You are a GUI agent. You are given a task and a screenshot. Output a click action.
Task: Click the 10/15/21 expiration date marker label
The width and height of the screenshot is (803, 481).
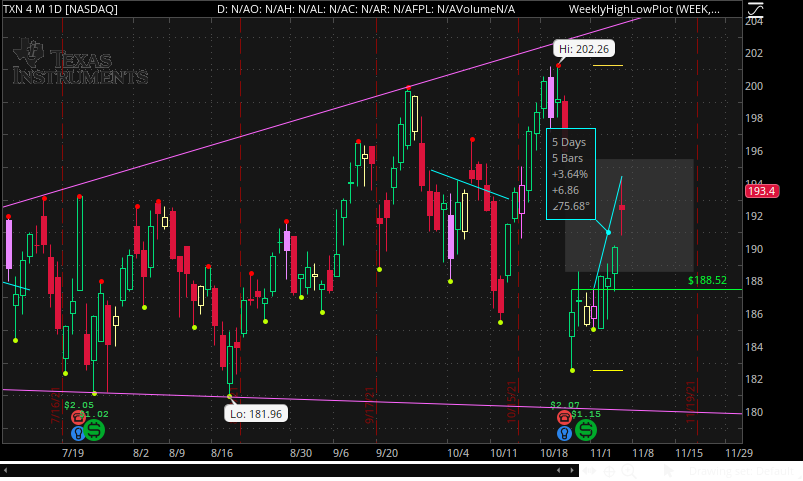[512, 402]
